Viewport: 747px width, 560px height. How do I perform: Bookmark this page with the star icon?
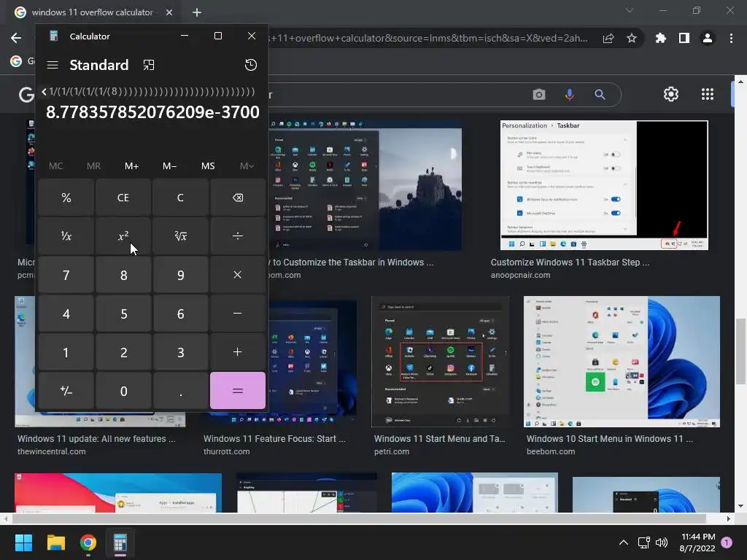coord(632,38)
